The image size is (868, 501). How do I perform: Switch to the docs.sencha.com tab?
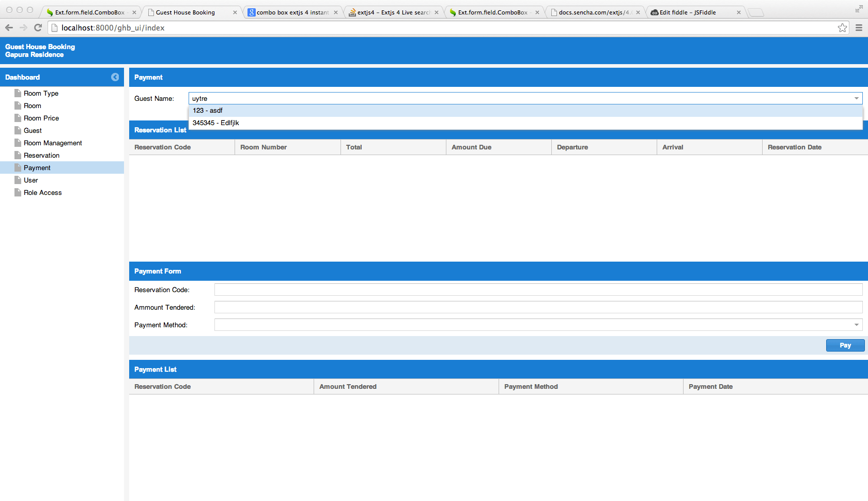[594, 12]
